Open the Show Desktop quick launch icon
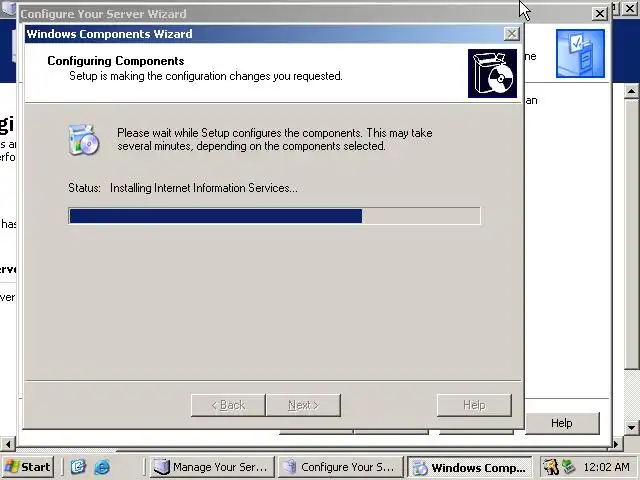Image resolution: width=640 pixels, height=480 pixels. [x=78, y=467]
